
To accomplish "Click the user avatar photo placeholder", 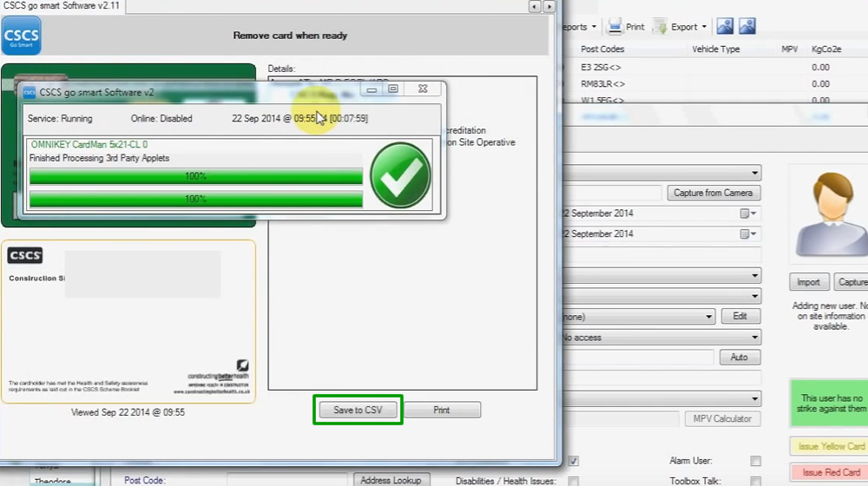I will (831, 214).
